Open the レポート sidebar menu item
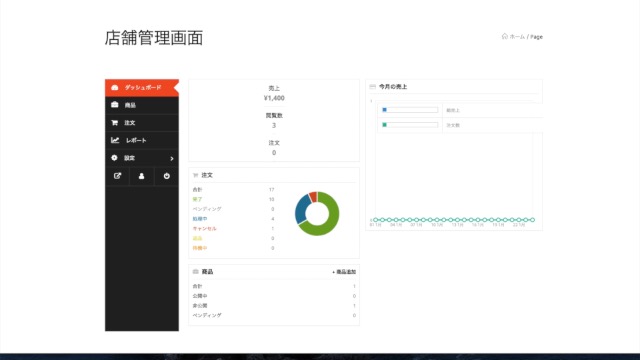Viewport: 640px width, 360px height. (142, 140)
